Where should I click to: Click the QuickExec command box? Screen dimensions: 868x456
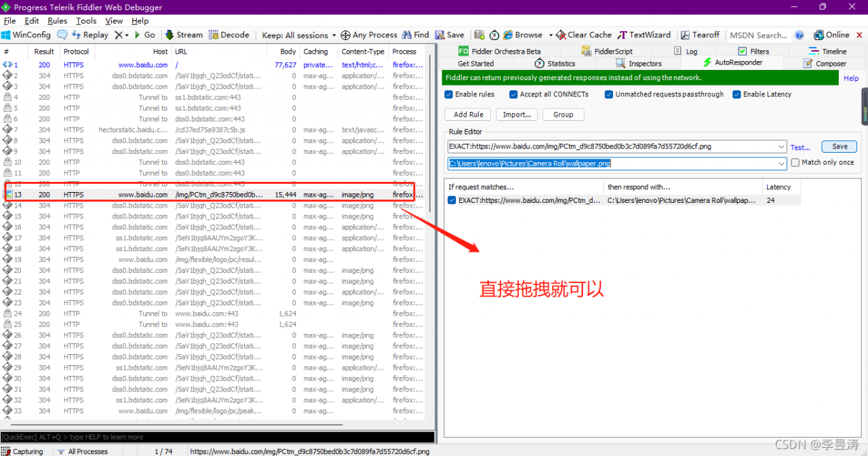[x=217, y=437]
